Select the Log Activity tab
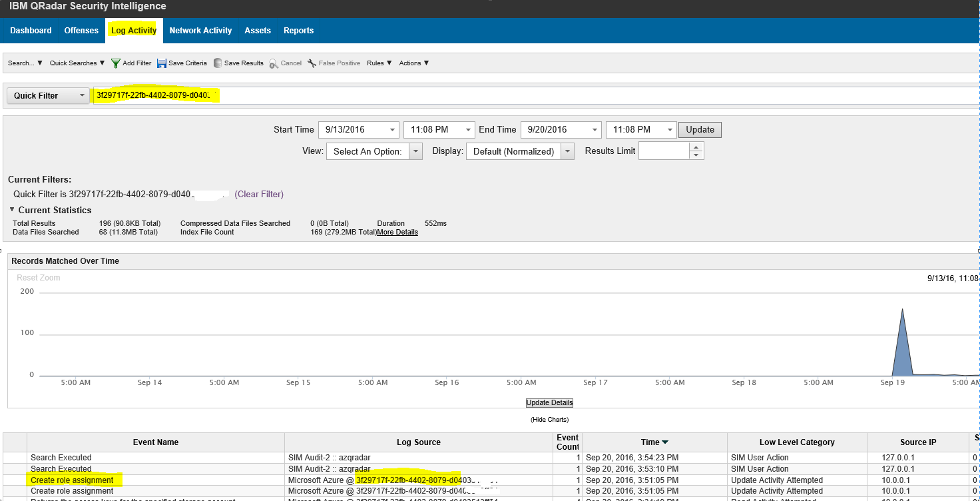The width and height of the screenshot is (980, 501). click(134, 31)
